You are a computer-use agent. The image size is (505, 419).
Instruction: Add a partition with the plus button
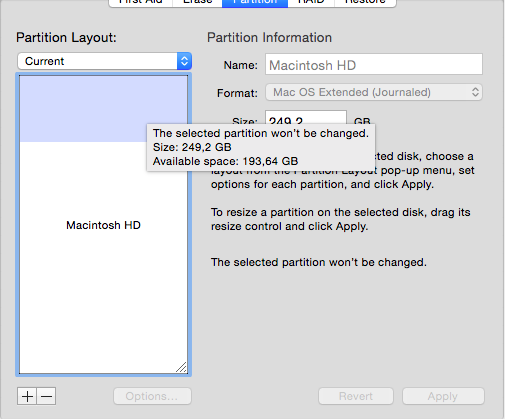click(27, 396)
